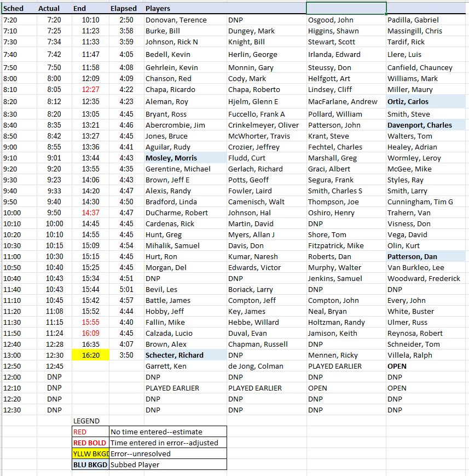Select the cell with Ortiz, Carlos

pyautogui.click(x=426, y=102)
